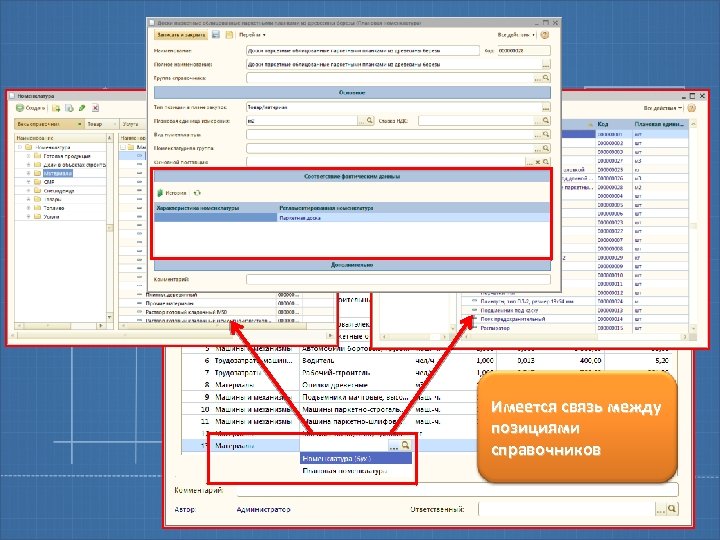720x540 pixels.
Task: Click the 'Код' column header in right list
Action: (614, 124)
